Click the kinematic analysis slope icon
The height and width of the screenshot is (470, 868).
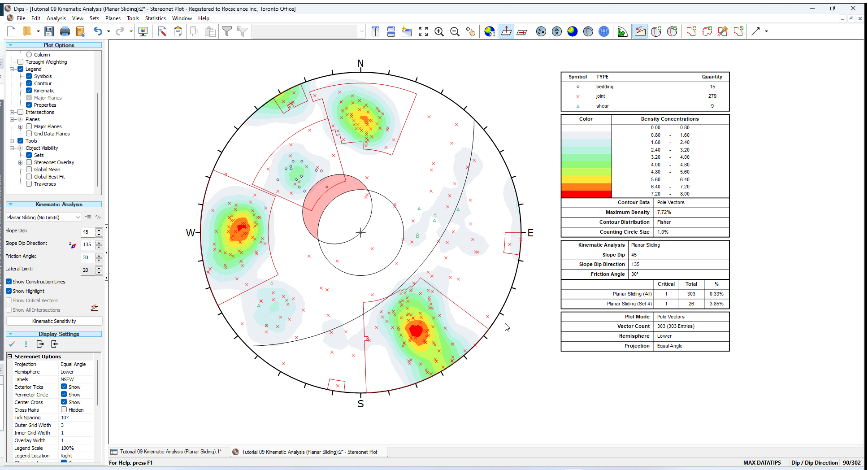pos(640,31)
